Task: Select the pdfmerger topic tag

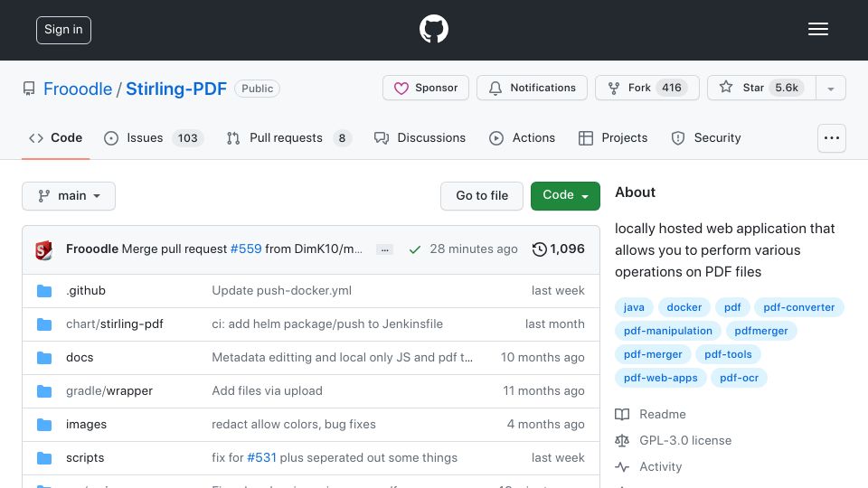Action: tap(760, 331)
